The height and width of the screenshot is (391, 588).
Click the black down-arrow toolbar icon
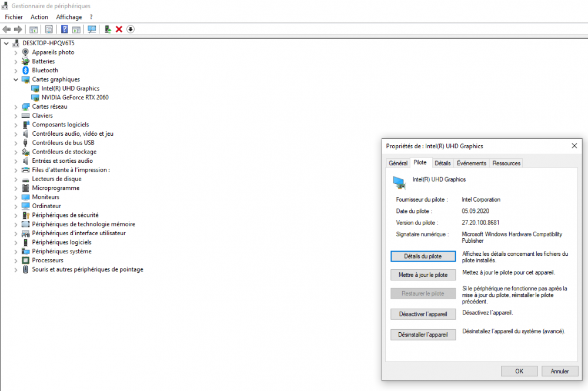pyautogui.click(x=131, y=29)
